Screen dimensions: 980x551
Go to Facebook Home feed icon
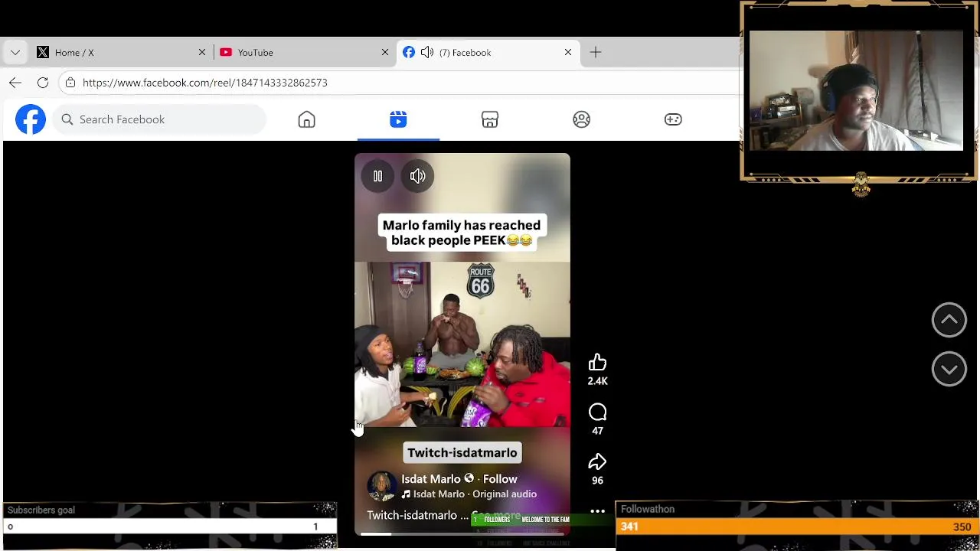[x=306, y=119]
